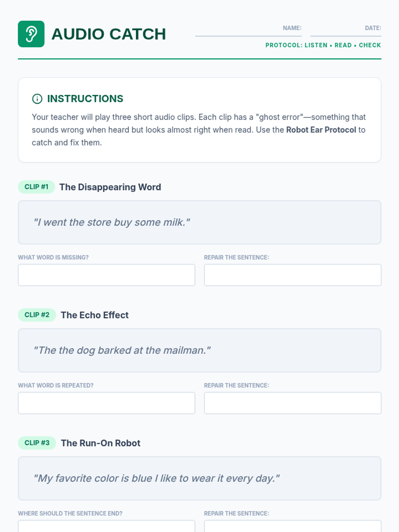The width and height of the screenshot is (399, 532).
Task: Click 'The Echo Effect' heading
Action: tap(94, 315)
